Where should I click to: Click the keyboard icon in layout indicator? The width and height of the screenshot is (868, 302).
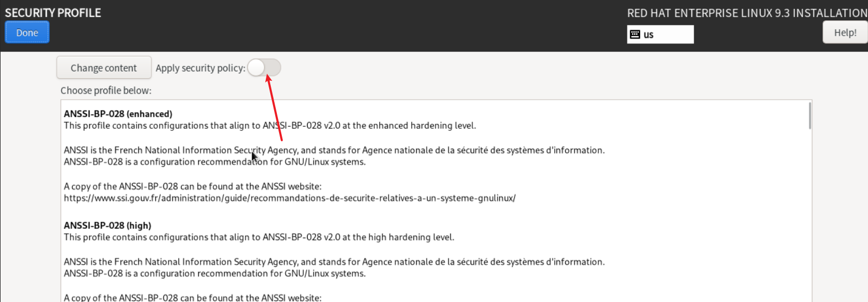coord(635,35)
